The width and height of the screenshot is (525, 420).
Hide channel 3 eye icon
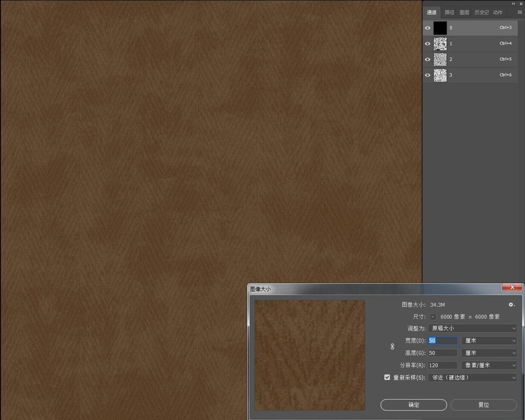pyautogui.click(x=428, y=75)
